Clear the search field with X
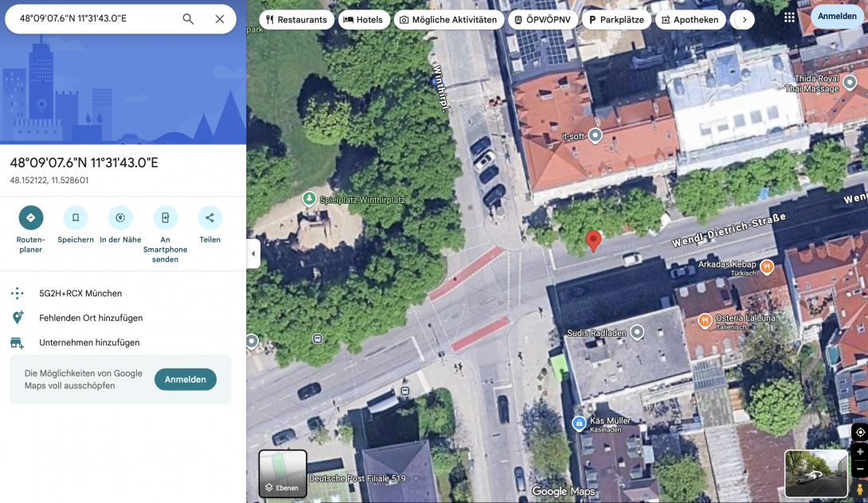The width and height of the screenshot is (868, 503). coord(220,19)
